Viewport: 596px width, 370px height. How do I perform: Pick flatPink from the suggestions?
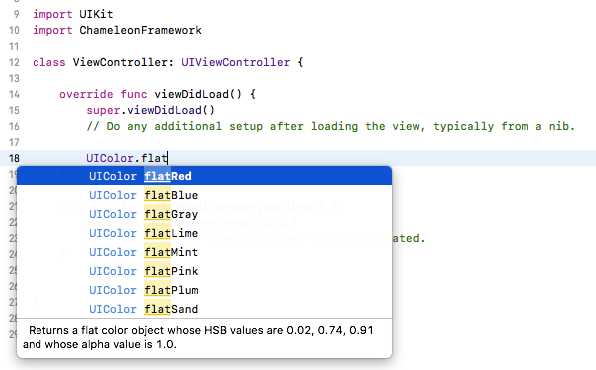click(204, 271)
